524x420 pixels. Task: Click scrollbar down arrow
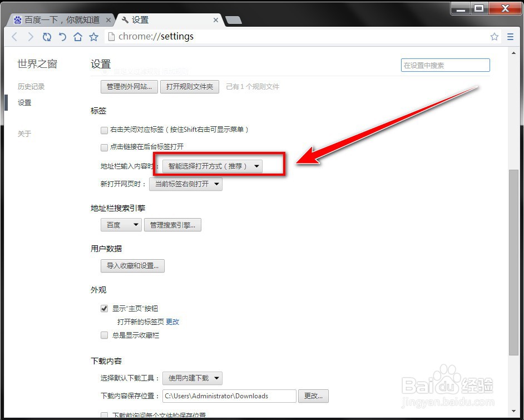[x=513, y=411]
